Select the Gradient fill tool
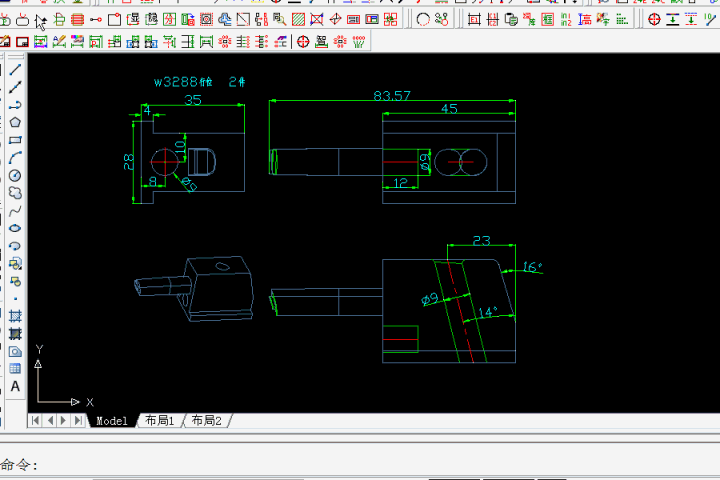The height and width of the screenshot is (480, 720). click(15, 334)
